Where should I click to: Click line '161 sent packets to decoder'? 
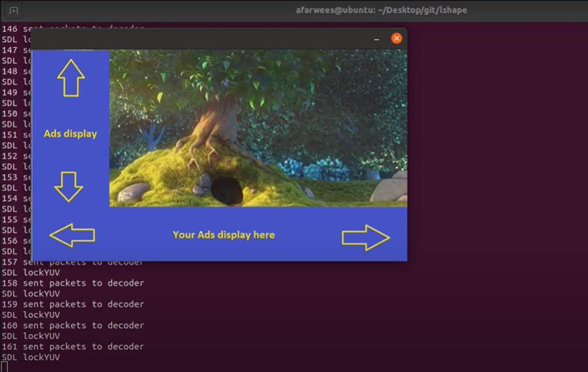[x=73, y=346]
